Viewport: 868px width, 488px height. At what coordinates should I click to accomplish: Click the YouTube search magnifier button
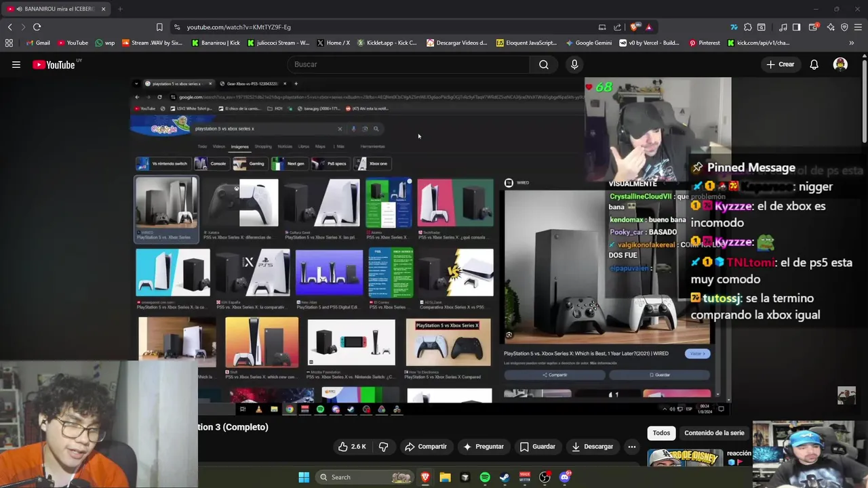tap(544, 64)
